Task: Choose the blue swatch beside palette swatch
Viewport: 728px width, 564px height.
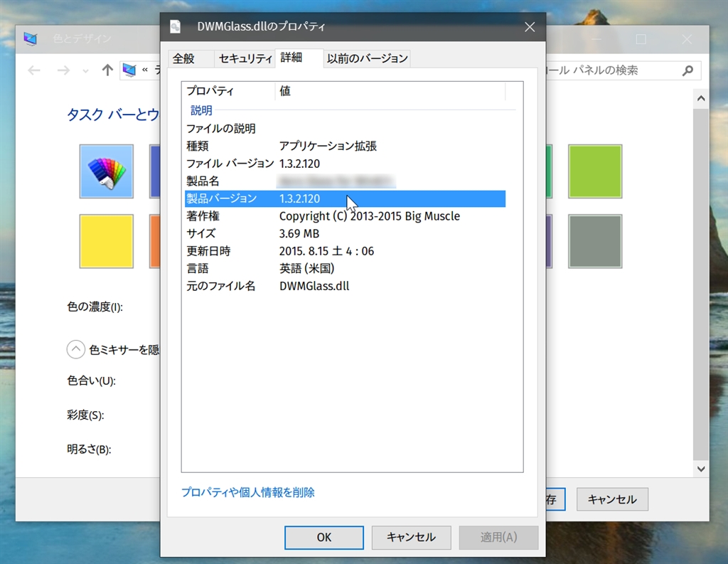Action: point(154,171)
